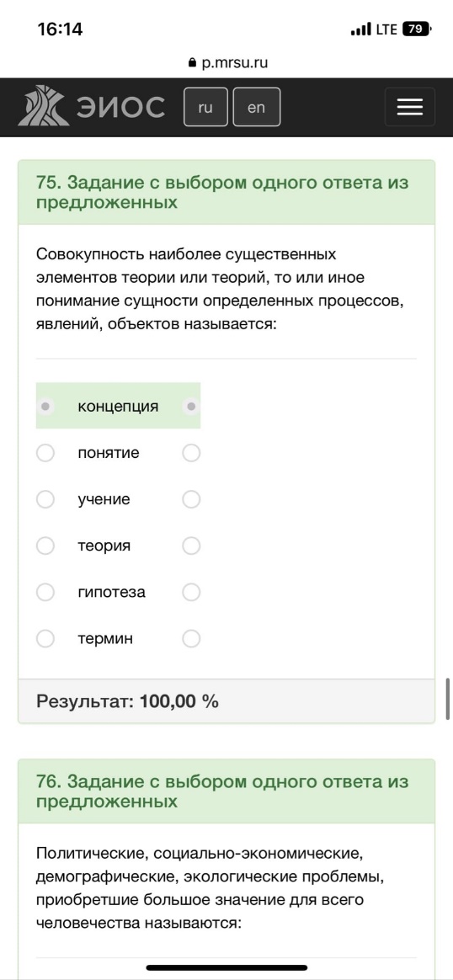Viewport: 453px width, 980px height.
Task: Select the left radio button for концепция
Action: point(45,407)
